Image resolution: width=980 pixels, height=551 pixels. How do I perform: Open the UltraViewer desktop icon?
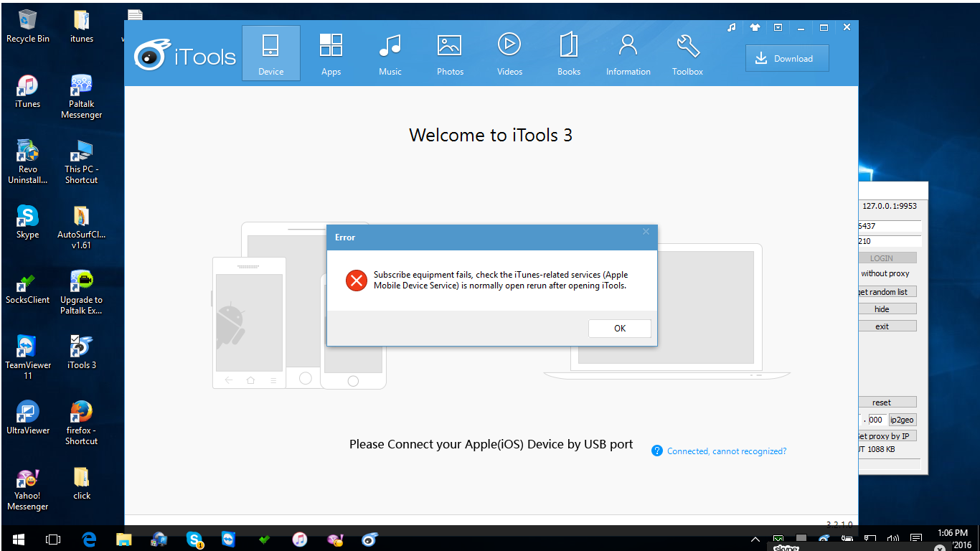pyautogui.click(x=28, y=418)
